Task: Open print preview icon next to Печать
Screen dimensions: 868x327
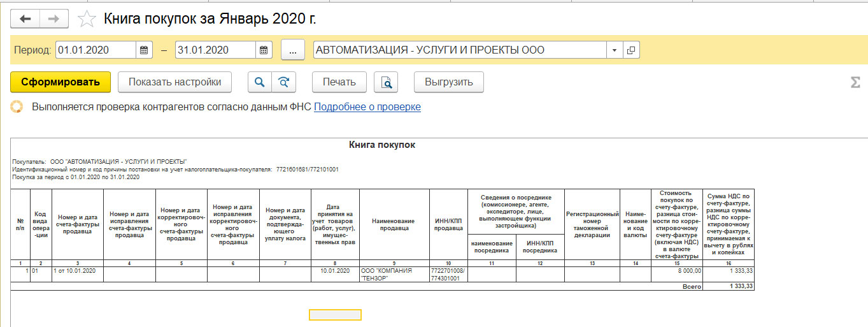Action: pos(386,82)
